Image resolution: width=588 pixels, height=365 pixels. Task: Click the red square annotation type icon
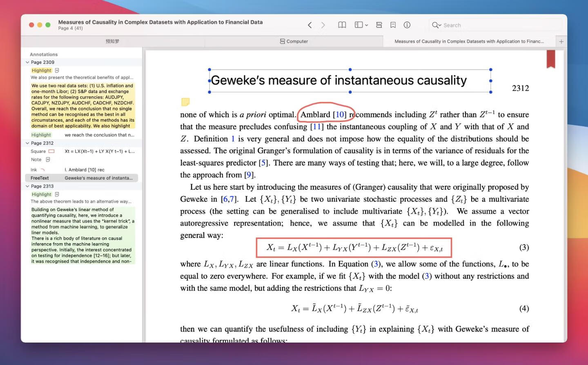51,151
